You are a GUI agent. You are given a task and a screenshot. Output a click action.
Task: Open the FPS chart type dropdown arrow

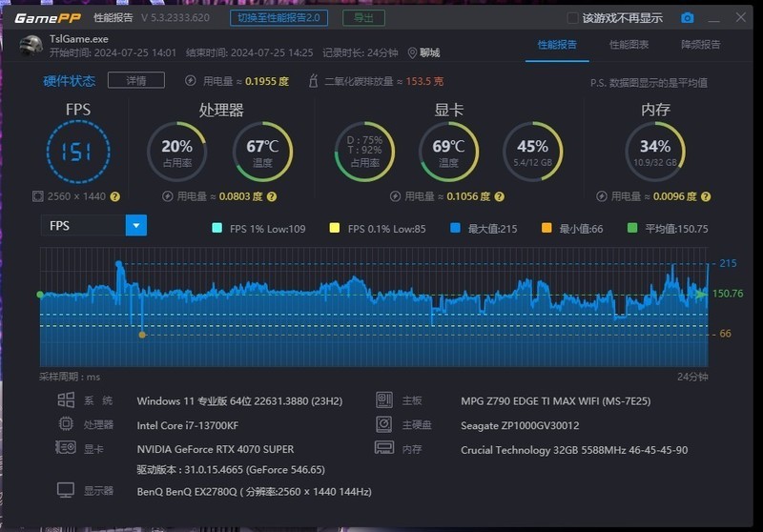[x=136, y=226]
